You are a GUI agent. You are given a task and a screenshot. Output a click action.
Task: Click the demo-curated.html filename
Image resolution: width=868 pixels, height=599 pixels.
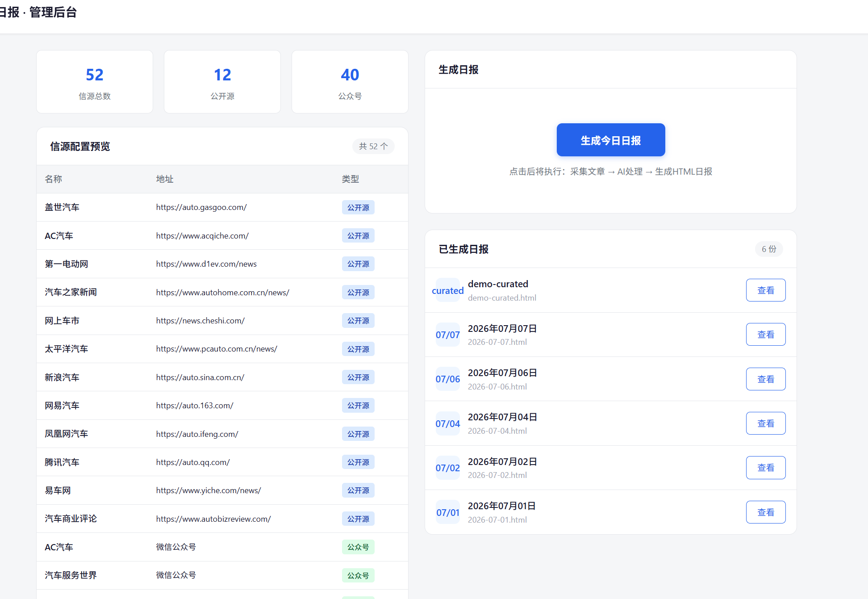[502, 298]
